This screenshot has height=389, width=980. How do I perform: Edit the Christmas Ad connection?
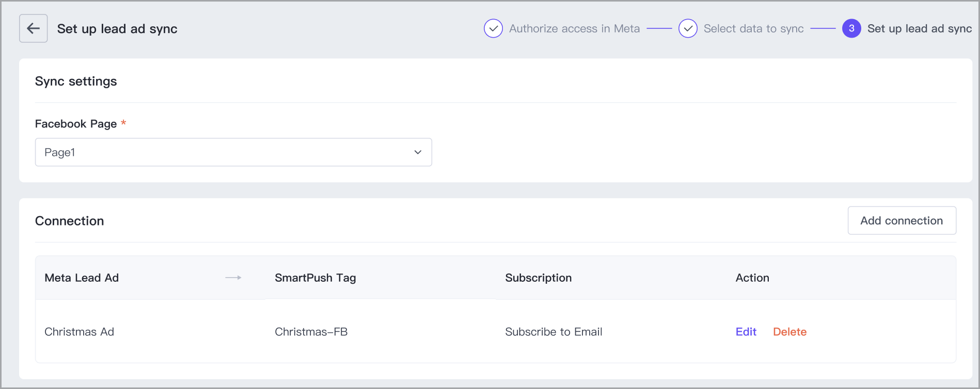point(746,332)
